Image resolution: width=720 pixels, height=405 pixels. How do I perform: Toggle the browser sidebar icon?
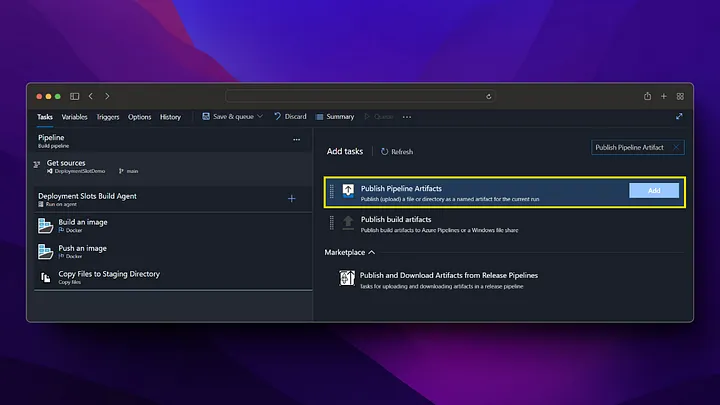(74, 96)
